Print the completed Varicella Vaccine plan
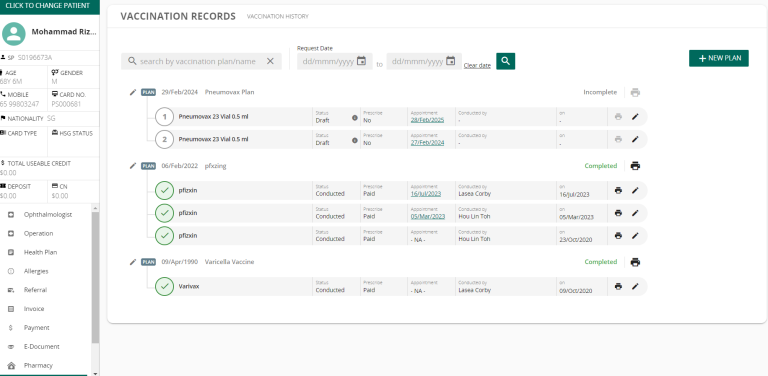768x376 pixels. pos(635,262)
